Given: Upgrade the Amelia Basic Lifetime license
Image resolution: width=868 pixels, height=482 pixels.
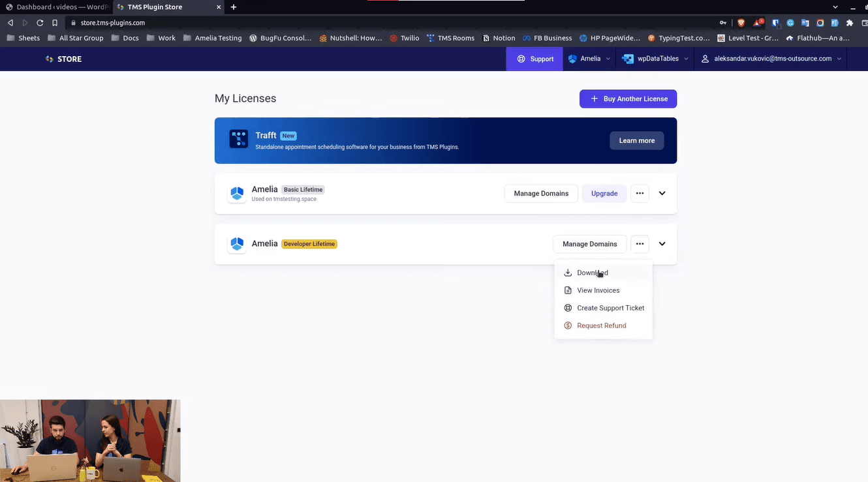Looking at the screenshot, I should pyautogui.click(x=604, y=194).
